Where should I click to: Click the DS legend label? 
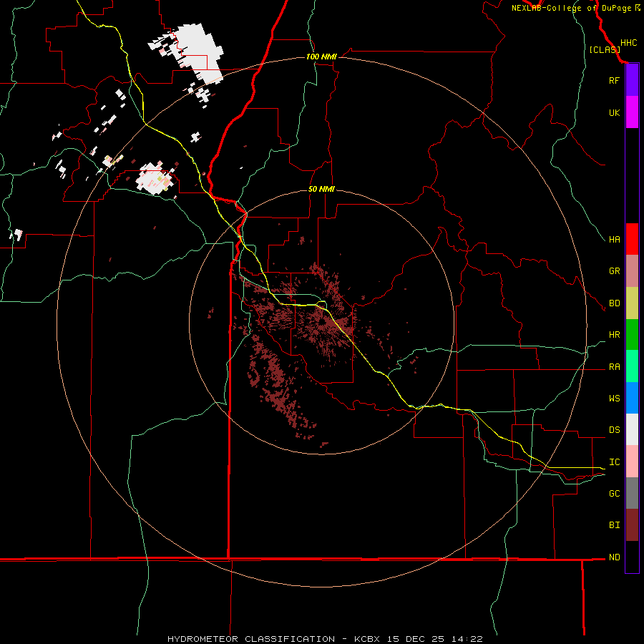pyautogui.click(x=614, y=430)
